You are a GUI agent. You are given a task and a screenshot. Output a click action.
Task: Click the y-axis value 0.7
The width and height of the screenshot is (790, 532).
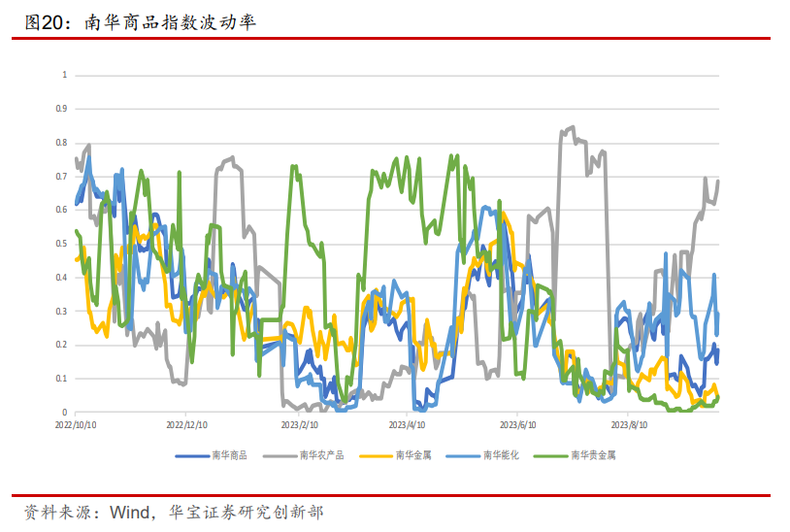(61, 177)
